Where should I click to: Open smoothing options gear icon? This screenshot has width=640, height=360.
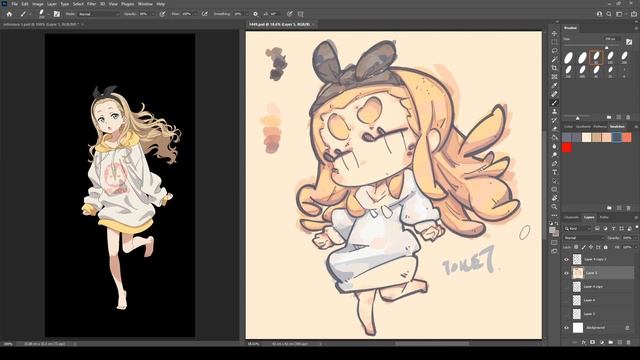point(256,14)
